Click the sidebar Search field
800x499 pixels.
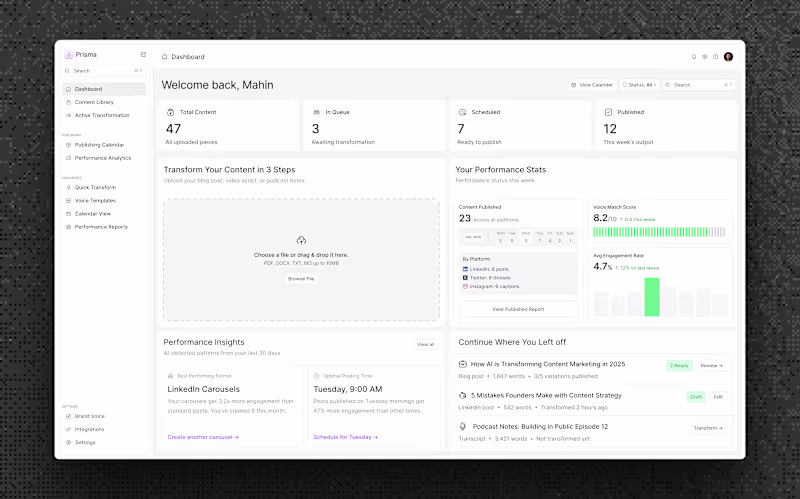point(104,71)
